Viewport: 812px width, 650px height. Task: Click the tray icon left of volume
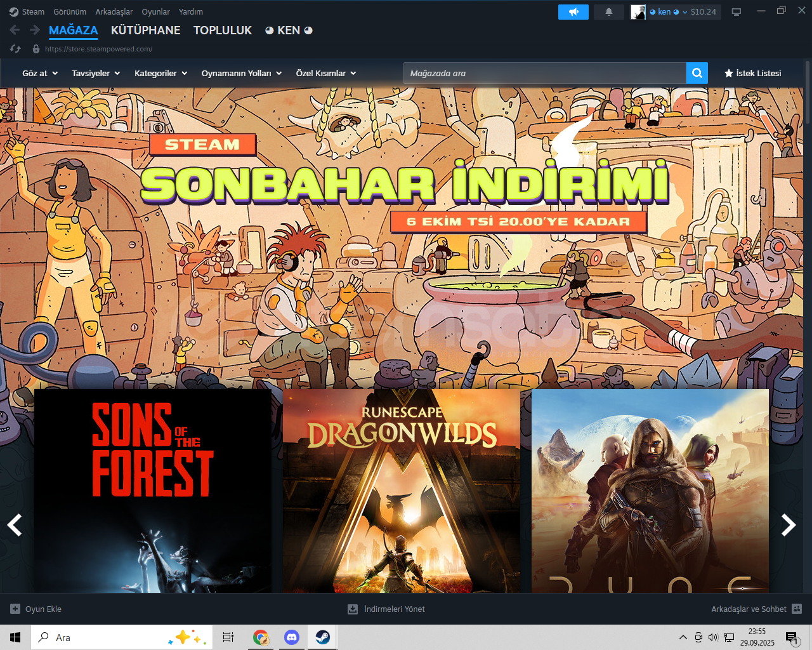[698, 637]
